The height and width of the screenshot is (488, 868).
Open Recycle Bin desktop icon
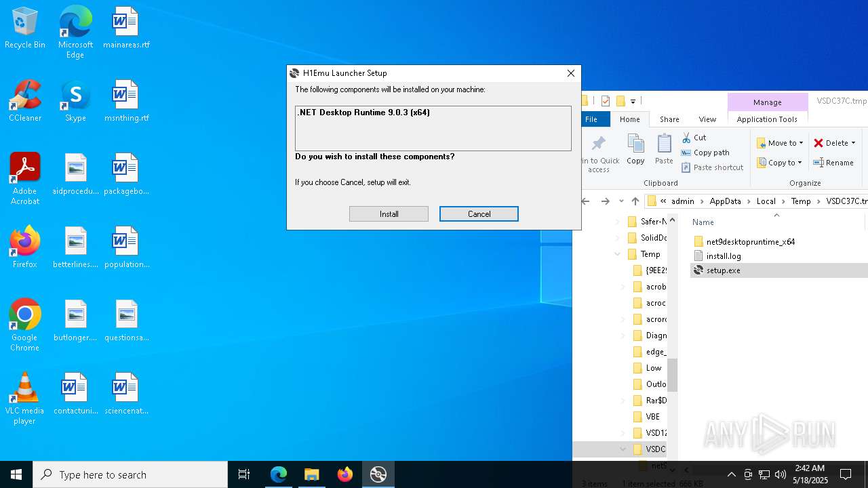(25, 28)
